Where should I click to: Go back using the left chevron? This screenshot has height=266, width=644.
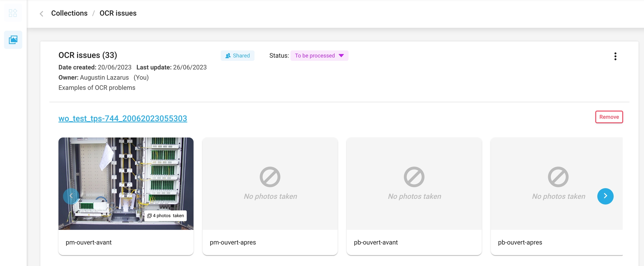[41, 14]
